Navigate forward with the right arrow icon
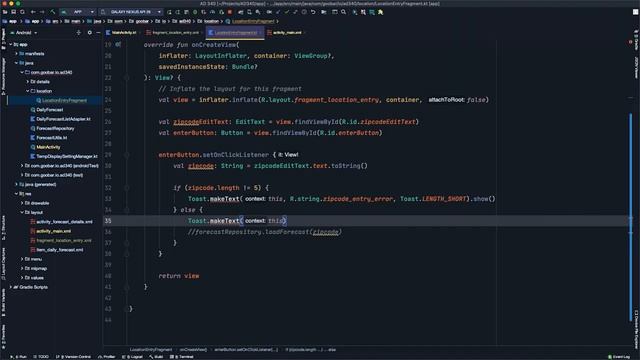 pyautogui.click(x=42, y=12)
